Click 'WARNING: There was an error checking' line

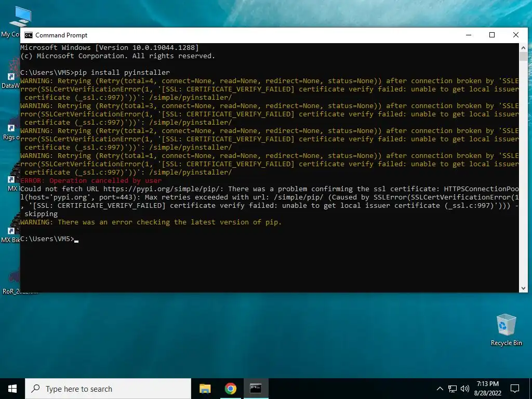[x=151, y=222]
